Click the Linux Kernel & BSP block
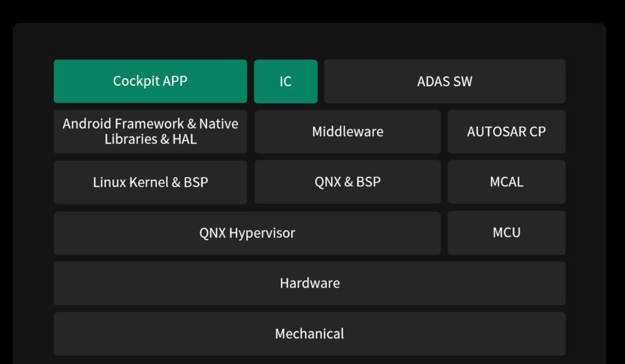Image resolution: width=625 pixels, height=364 pixels. pyautogui.click(x=150, y=182)
